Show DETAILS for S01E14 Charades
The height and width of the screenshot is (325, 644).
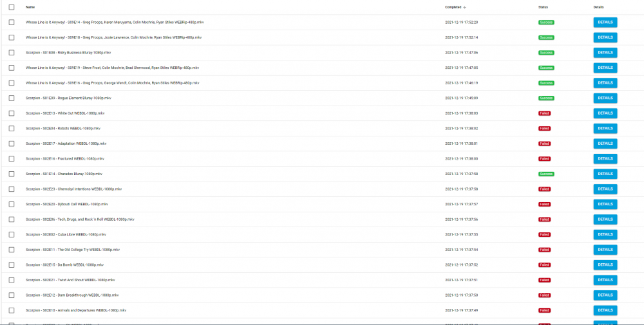click(605, 174)
